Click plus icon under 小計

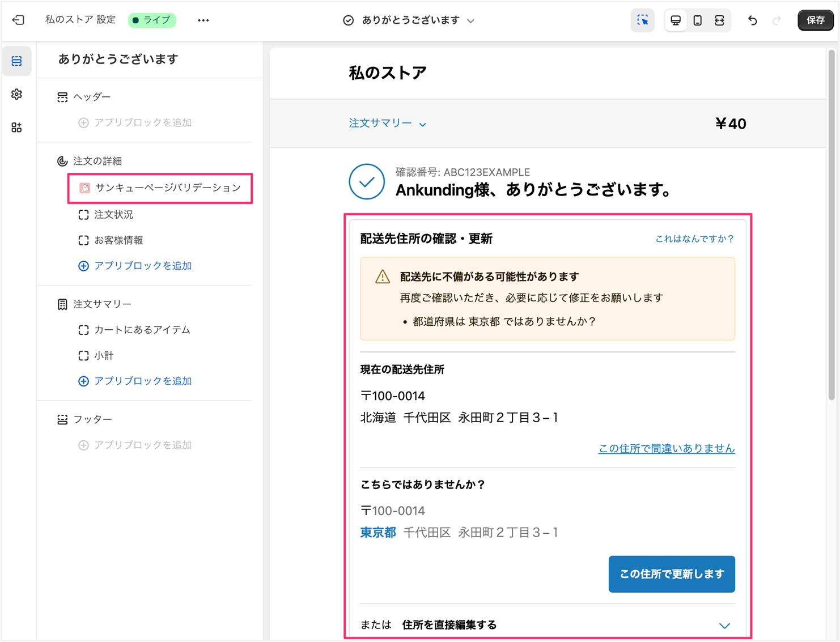coord(83,381)
